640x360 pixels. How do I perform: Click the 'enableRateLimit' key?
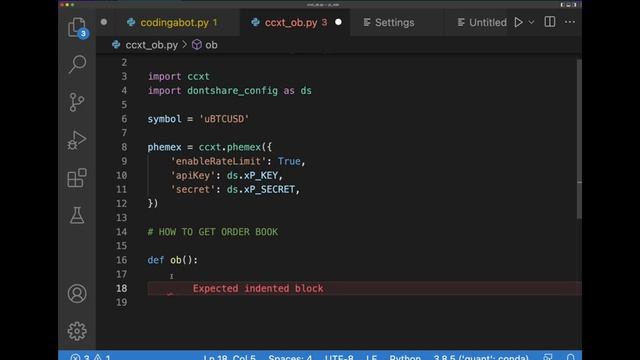[x=218, y=161]
